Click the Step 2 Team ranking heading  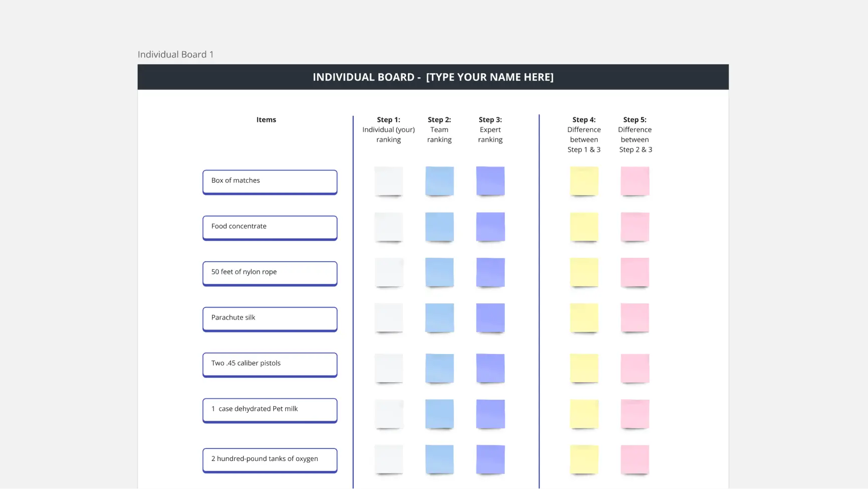click(x=440, y=129)
